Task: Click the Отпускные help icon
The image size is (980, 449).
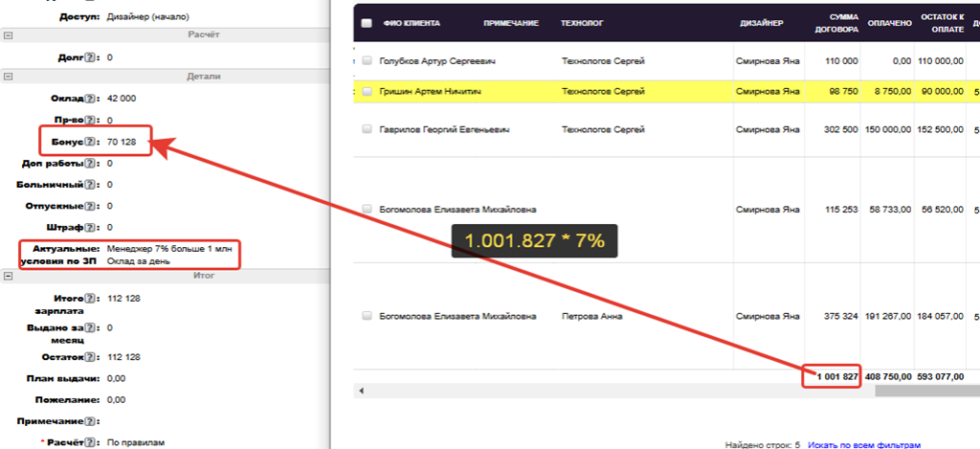Action: click(91, 206)
